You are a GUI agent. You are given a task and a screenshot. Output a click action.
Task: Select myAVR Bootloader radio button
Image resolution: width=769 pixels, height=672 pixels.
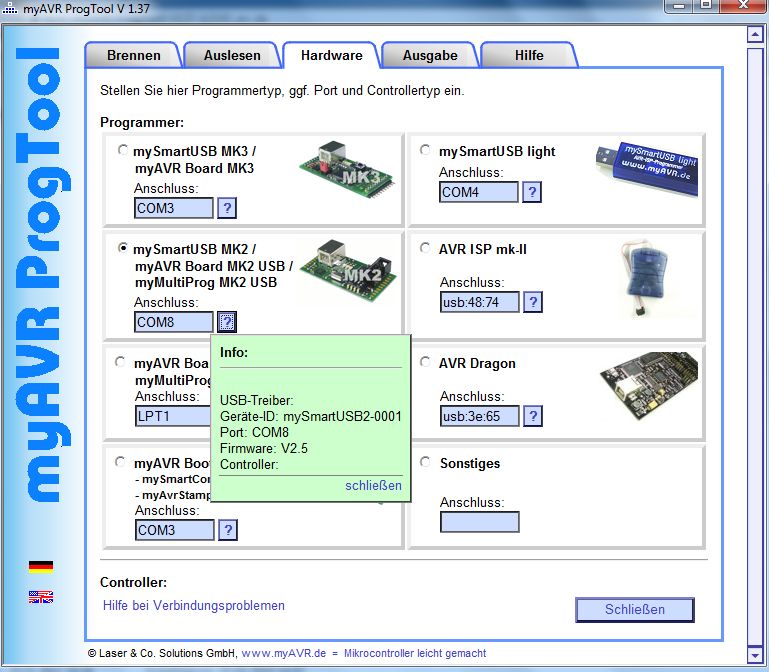120,462
